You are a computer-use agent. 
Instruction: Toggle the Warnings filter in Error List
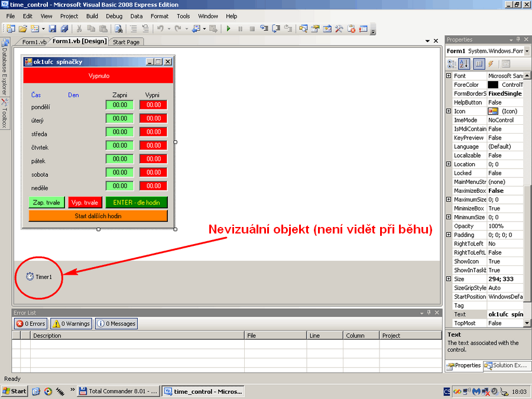pos(71,323)
